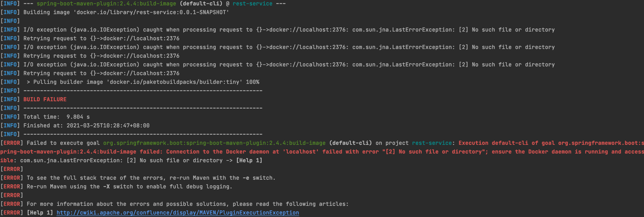Click the bold [Help 1] after the arrow

(x=249, y=160)
